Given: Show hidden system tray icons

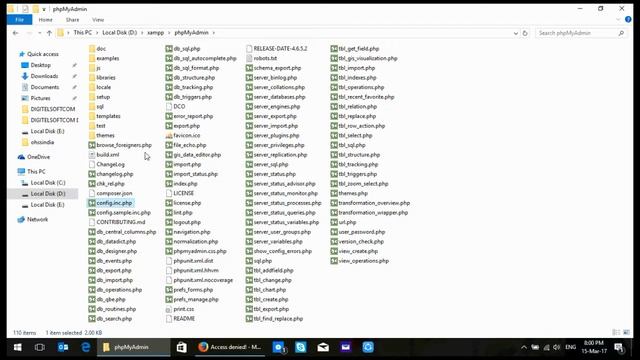Looking at the screenshot, I should coord(524,347).
